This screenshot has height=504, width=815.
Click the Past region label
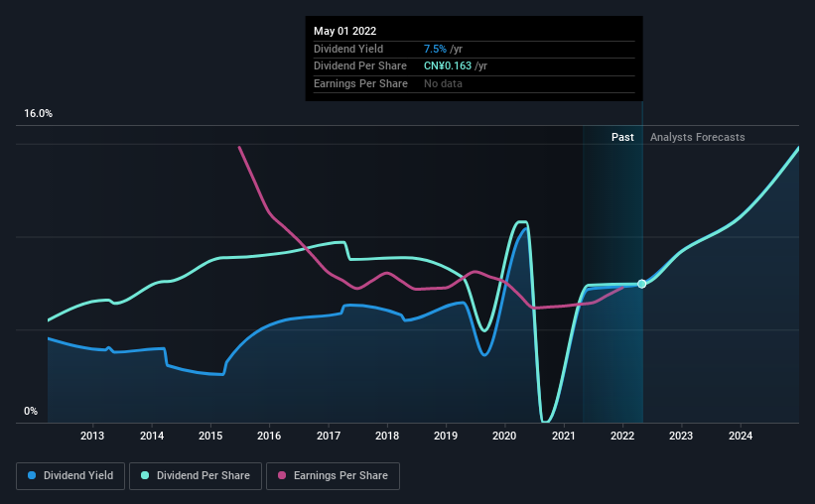(622, 137)
